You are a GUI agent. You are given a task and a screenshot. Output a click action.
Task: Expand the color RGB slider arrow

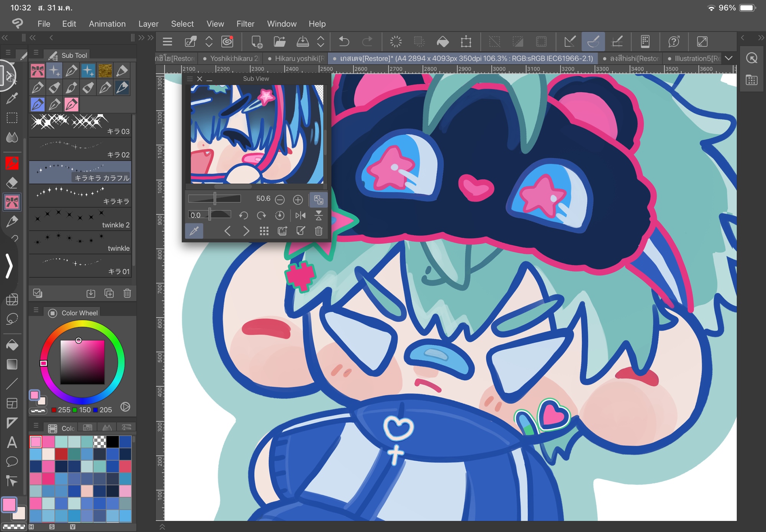[x=125, y=407]
